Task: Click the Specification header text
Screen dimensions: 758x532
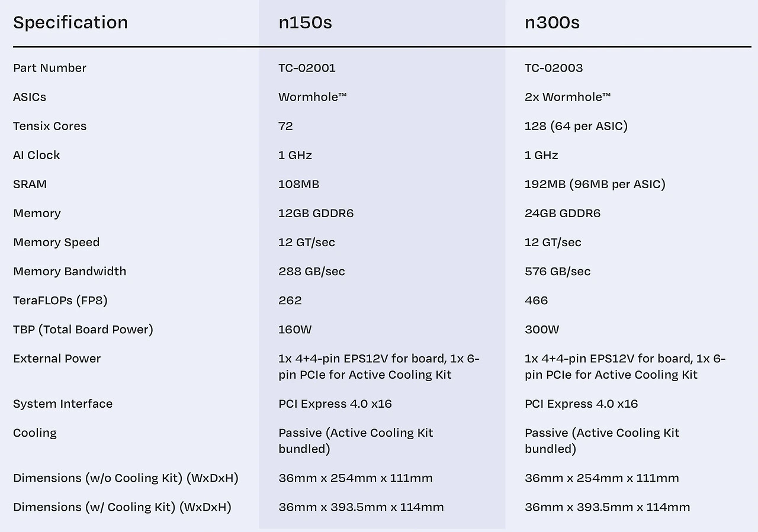Action: [x=70, y=22]
